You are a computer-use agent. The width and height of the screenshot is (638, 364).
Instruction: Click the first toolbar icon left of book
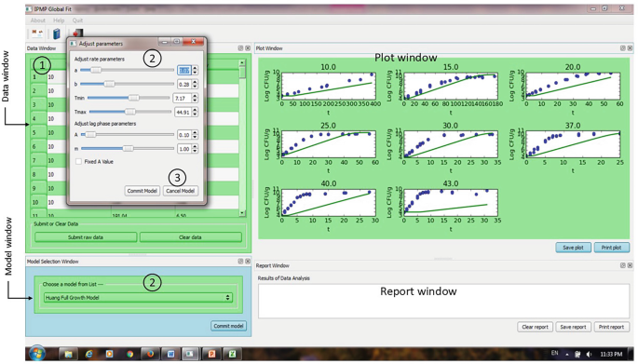tap(37, 34)
